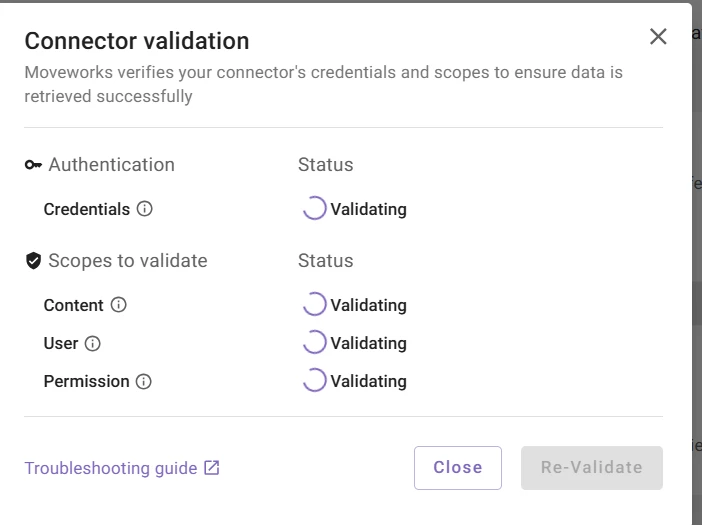This screenshot has height=525, width=702.
Task: Click the Credentials label
Action: (x=87, y=209)
